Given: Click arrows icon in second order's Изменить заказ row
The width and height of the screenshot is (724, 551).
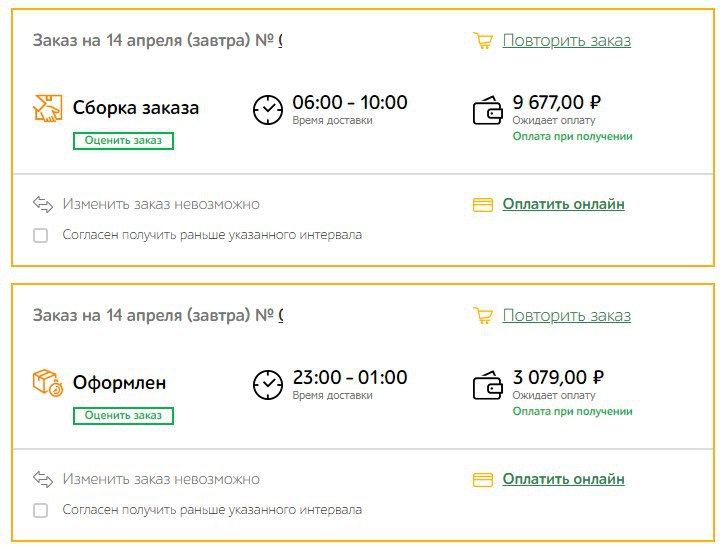Looking at the screenshot, I should coord(43,479).
